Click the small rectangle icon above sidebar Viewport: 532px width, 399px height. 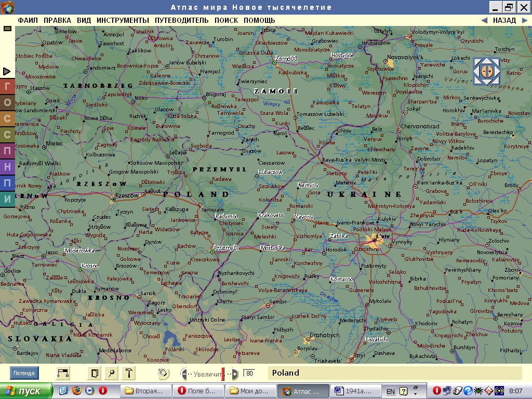[7, 29]
